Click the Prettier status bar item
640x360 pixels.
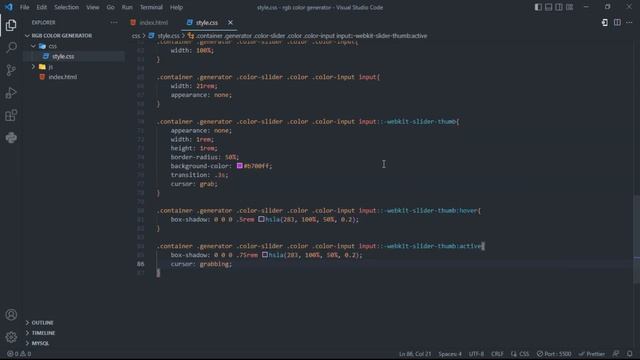click(x=591, y=354)
